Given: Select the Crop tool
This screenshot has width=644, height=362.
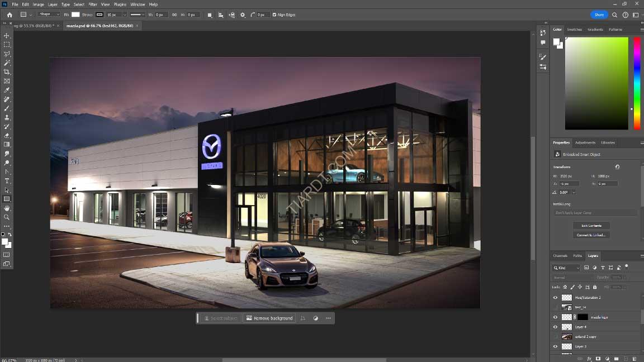Looking at the screenshot, I should pos(7,72).
